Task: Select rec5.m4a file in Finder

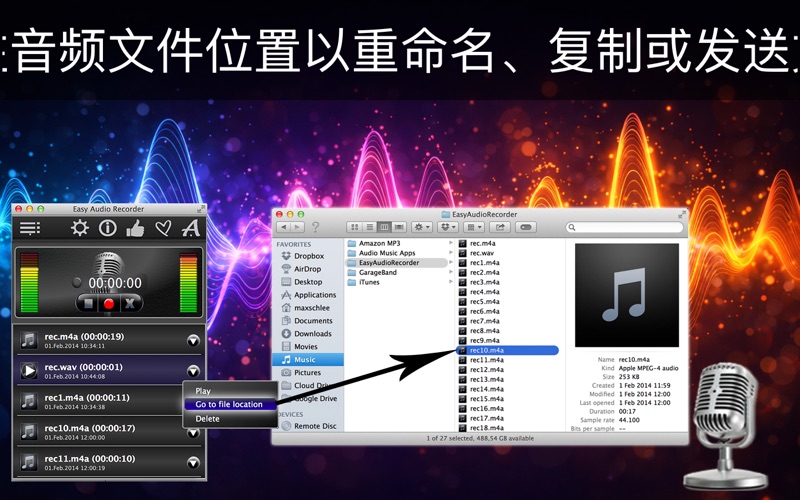Action: click(484, 302)
